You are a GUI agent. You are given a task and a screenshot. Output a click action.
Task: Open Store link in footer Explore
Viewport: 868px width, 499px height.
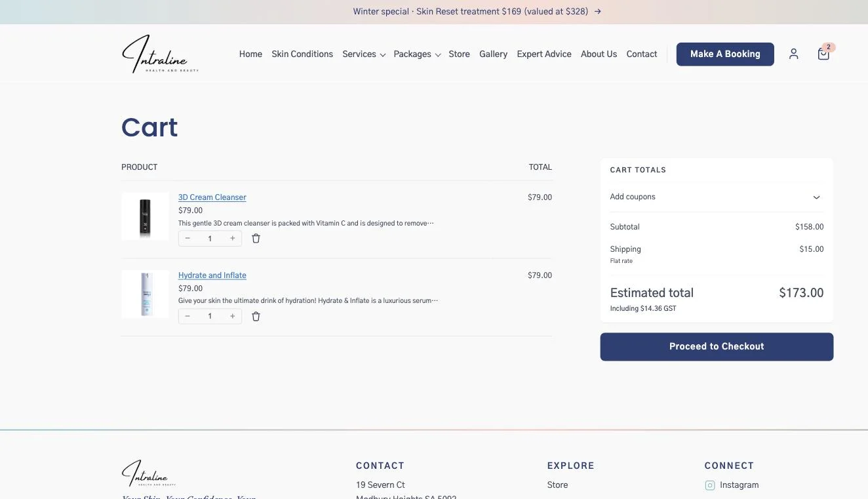pyautogui.click(x=557, y=485)
